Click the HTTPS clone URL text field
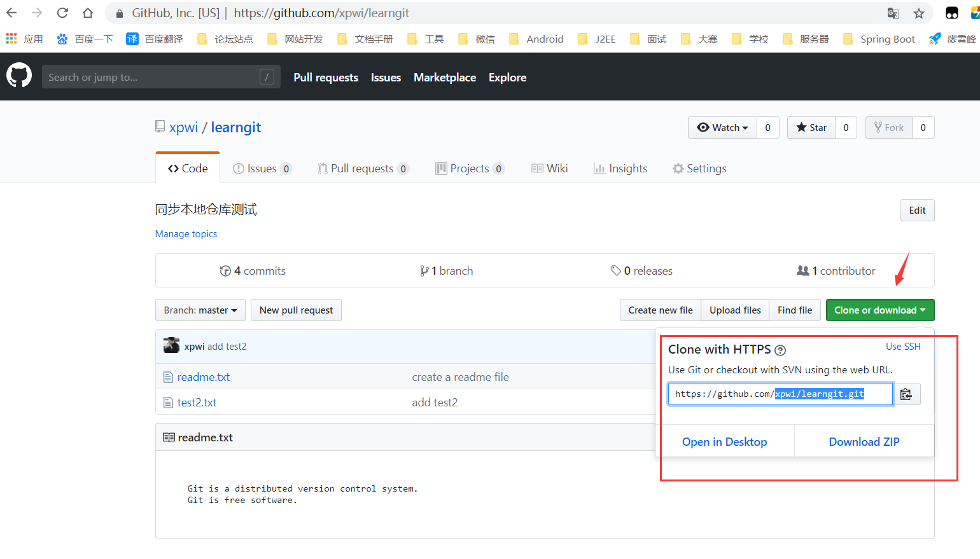Screen dimensions: 980x559 (x=780, y=394)
